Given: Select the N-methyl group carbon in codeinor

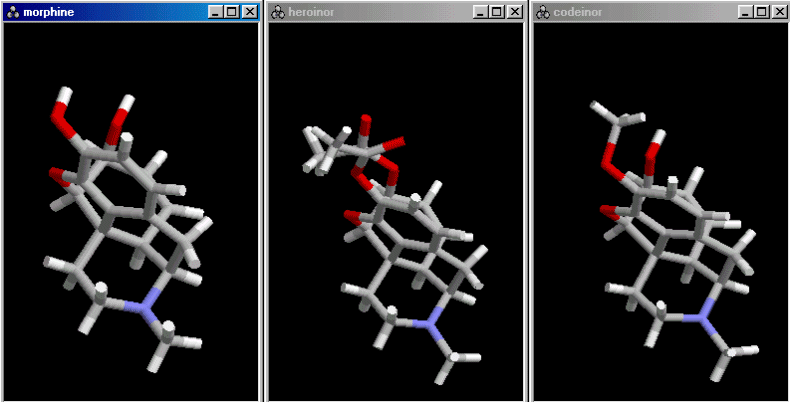Looking at the screenshot, I should tap(733, 352).
